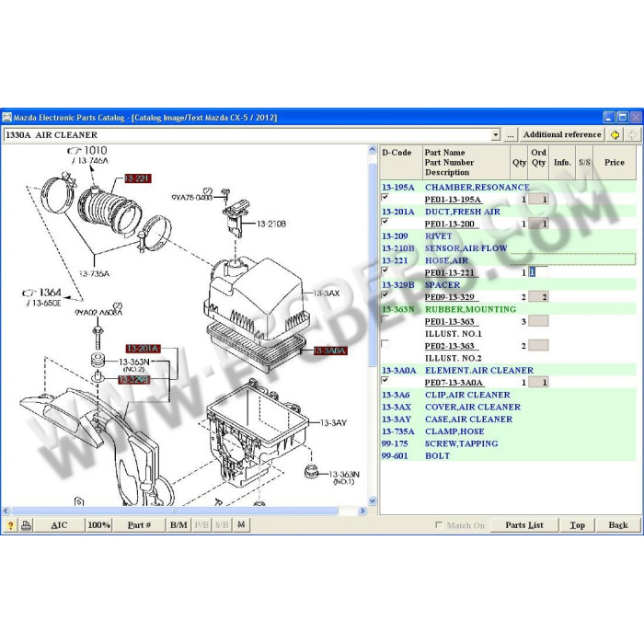Click the greyed forward arrow icon
Screen dimensions: 644x644
pos(633,134)
